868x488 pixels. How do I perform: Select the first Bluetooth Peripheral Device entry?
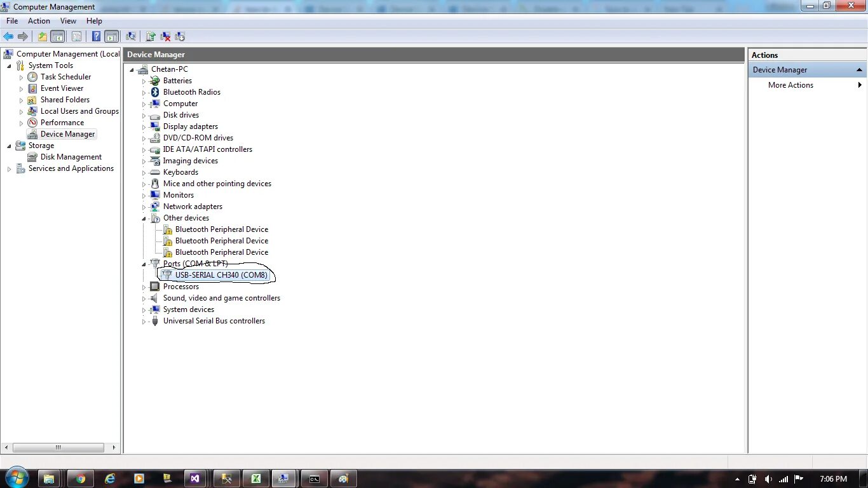pyautogui.click(x=222, y=229)
